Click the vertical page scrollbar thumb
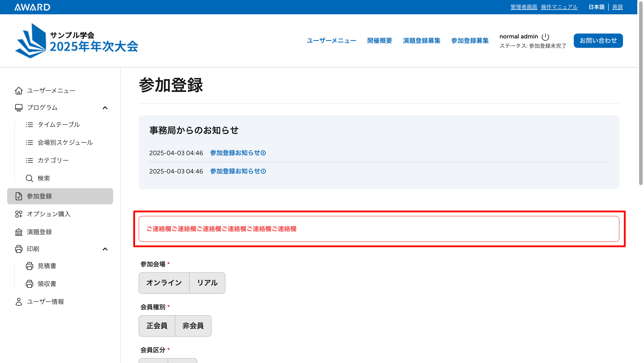 pyautogui.click(x=640, y=93)
